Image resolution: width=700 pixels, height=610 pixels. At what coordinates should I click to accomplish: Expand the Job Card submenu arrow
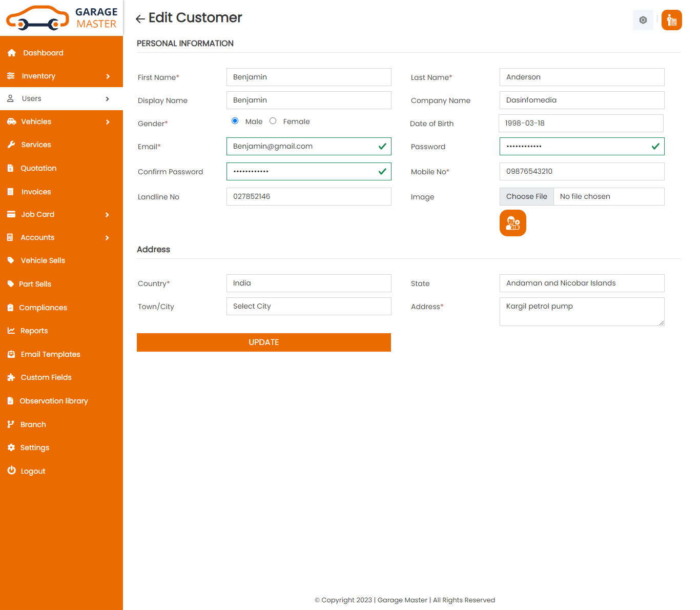coord(107,215)
